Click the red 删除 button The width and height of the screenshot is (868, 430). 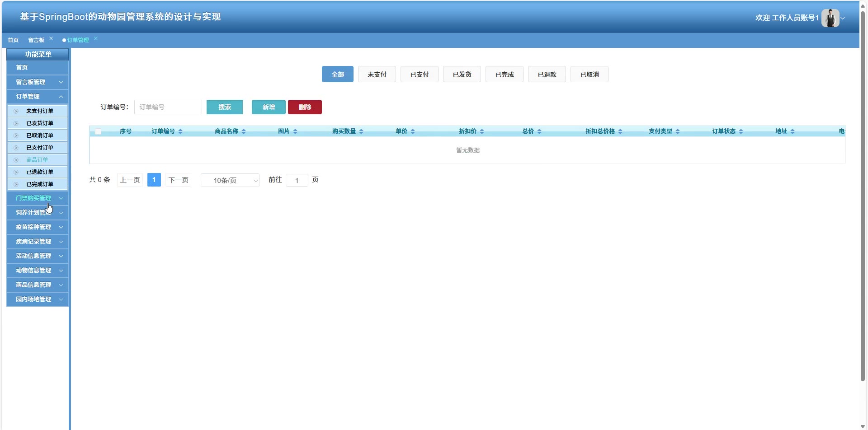[305, 107]
